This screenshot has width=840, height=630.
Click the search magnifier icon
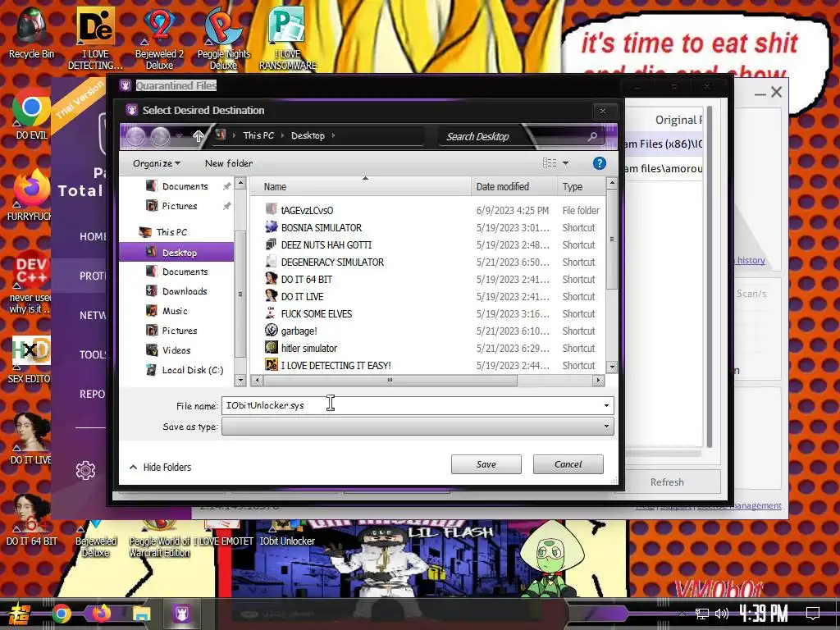pyautogui.click(x=592, y=137)
